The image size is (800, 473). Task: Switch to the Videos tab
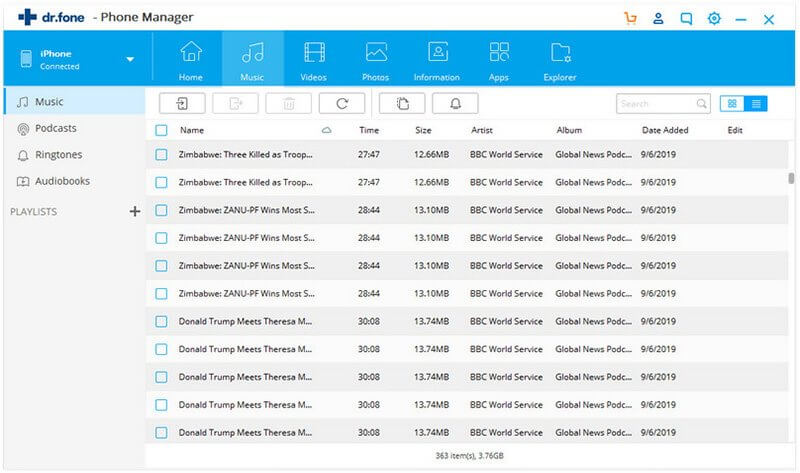[x=314, y=59]
